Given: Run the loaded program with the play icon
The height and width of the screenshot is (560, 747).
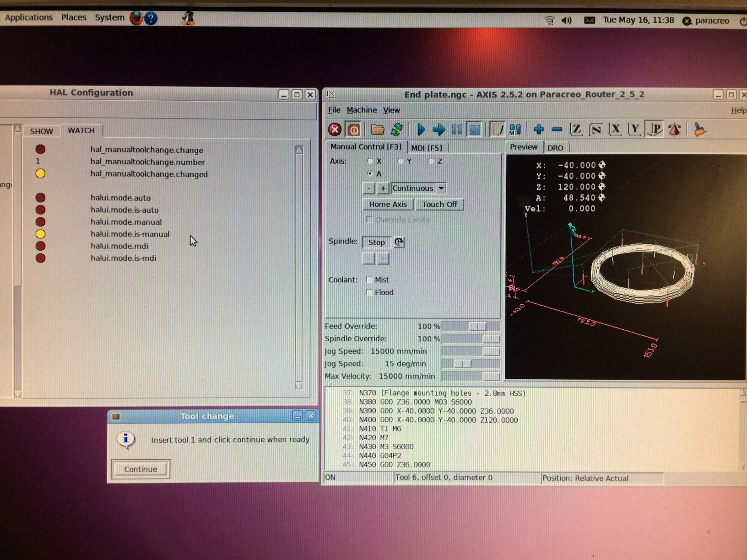Looking at the screenshot, I should tap(422, 129).
